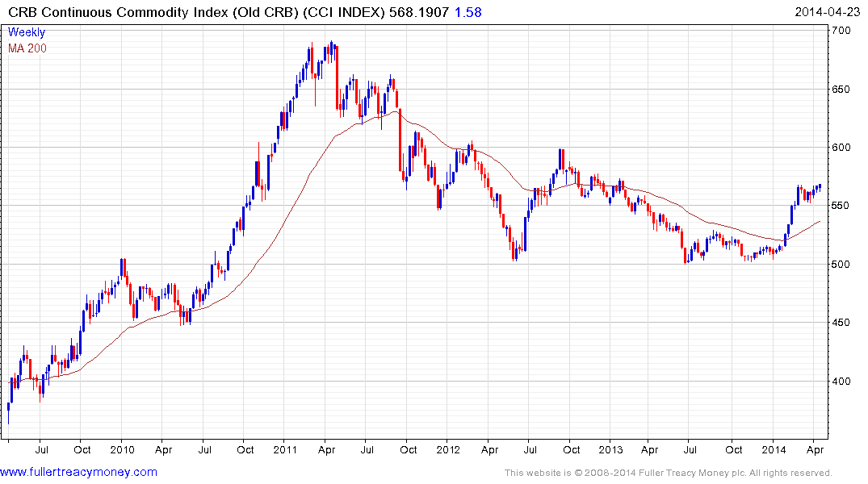The image size is (868, 484).
Task: Click the MA 200 legend label
Action: (x=27, y=48)
